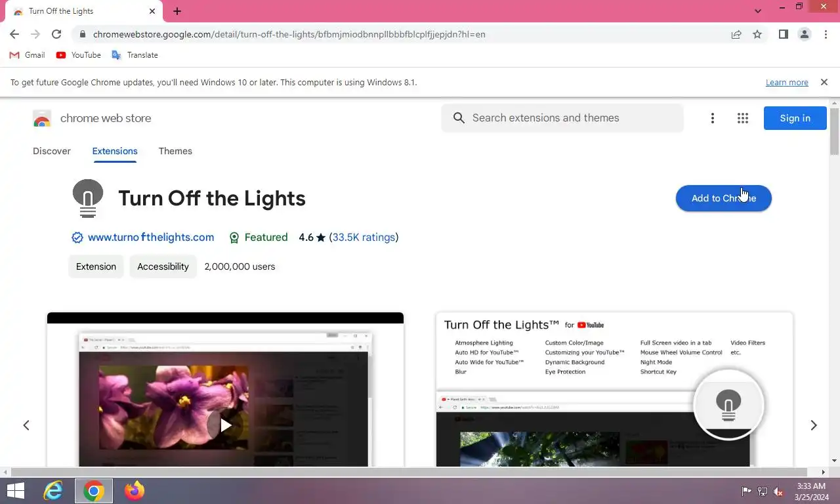Open the Turn Off the Lights features screenshot

(614, 390)
